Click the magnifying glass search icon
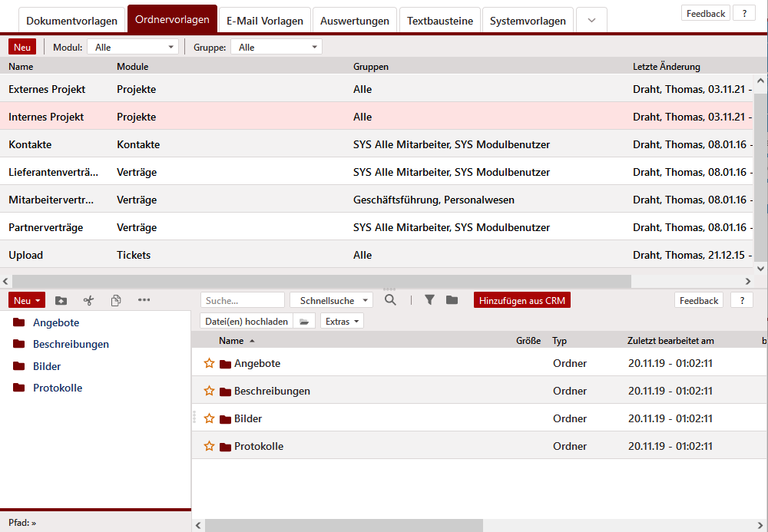The height and width of the screenshot is (532, 768). [x=390, y=300]
